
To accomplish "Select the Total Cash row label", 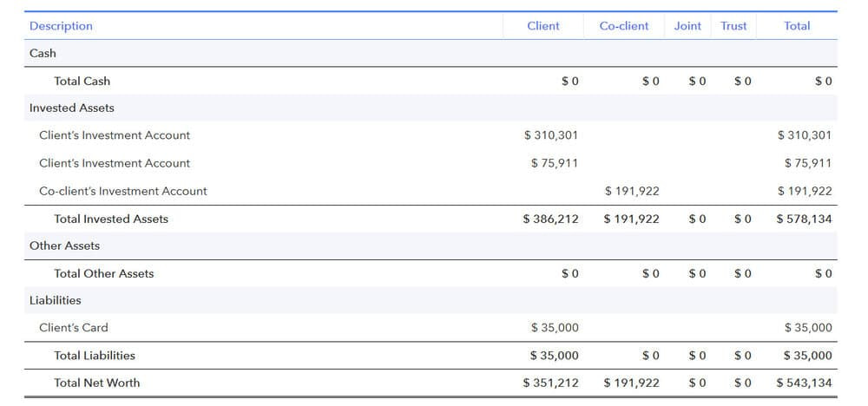I will point(82,81).
